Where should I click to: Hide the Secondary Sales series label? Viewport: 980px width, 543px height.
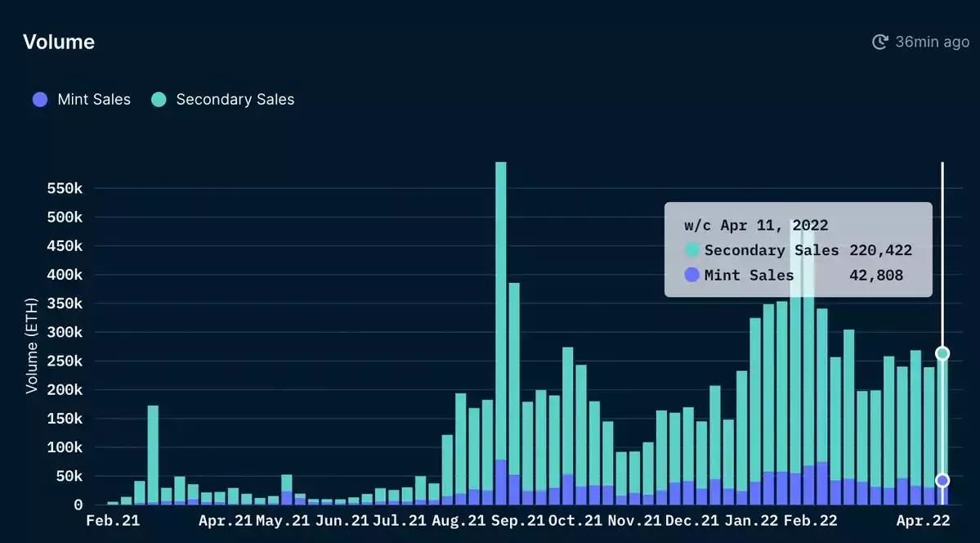[x=235, y=100]
